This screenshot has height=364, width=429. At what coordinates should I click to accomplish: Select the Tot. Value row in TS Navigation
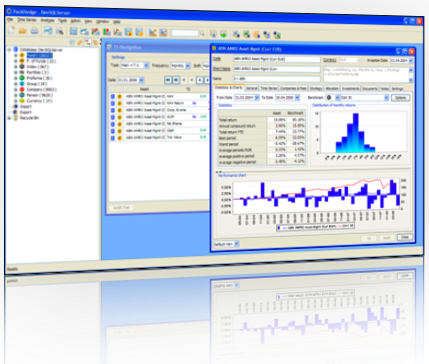pos(159,137)
